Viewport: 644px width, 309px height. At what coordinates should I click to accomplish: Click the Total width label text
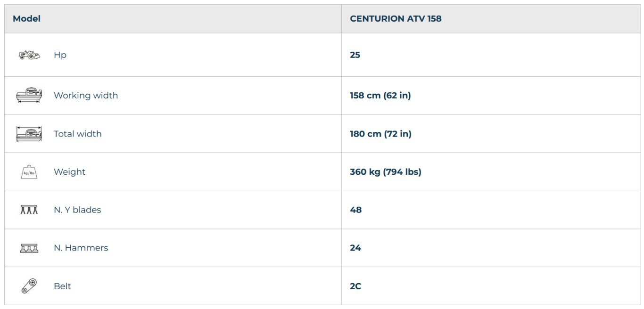click(x=77, y=134)
